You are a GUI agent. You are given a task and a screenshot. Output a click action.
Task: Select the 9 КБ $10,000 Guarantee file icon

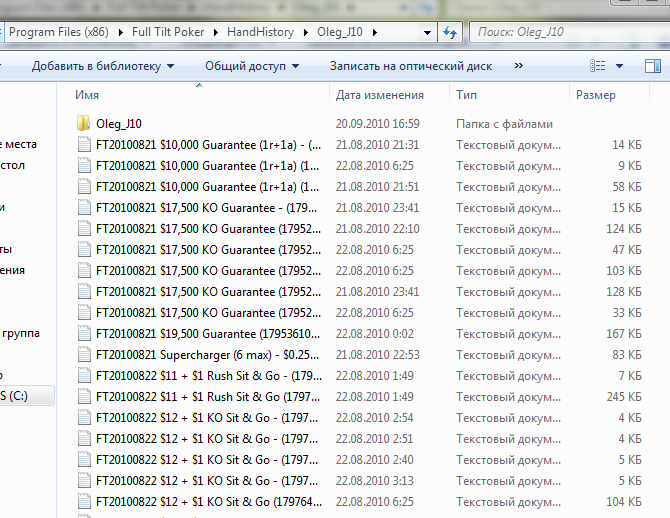[84, 165]
